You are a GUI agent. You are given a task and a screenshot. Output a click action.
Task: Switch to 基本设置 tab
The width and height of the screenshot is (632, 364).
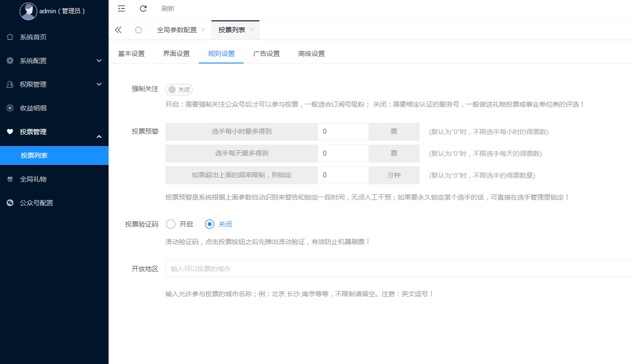click(131, 54)
